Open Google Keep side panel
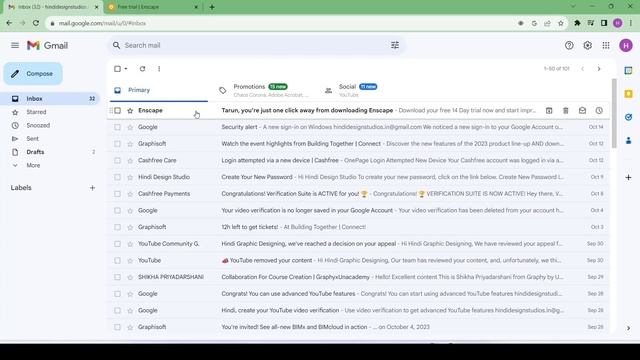Viewport: 640px width, 360px height. pos(629,94)
